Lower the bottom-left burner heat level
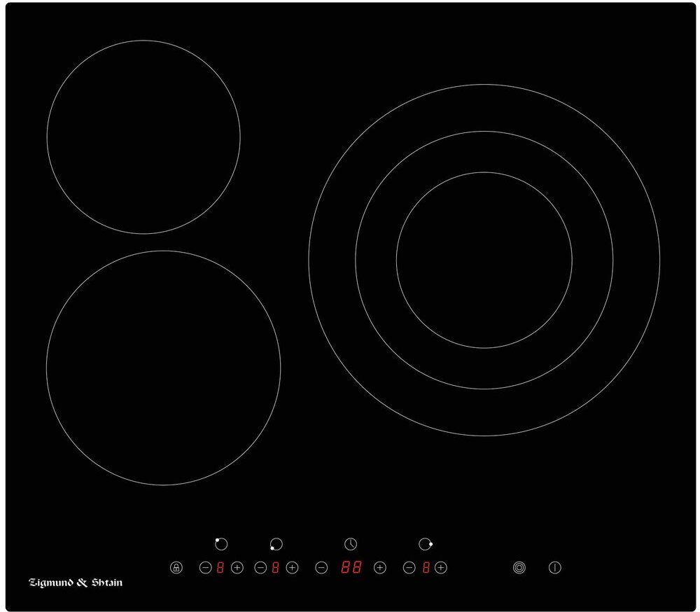This screenshot has height=612, width=700. pos(260,568)
